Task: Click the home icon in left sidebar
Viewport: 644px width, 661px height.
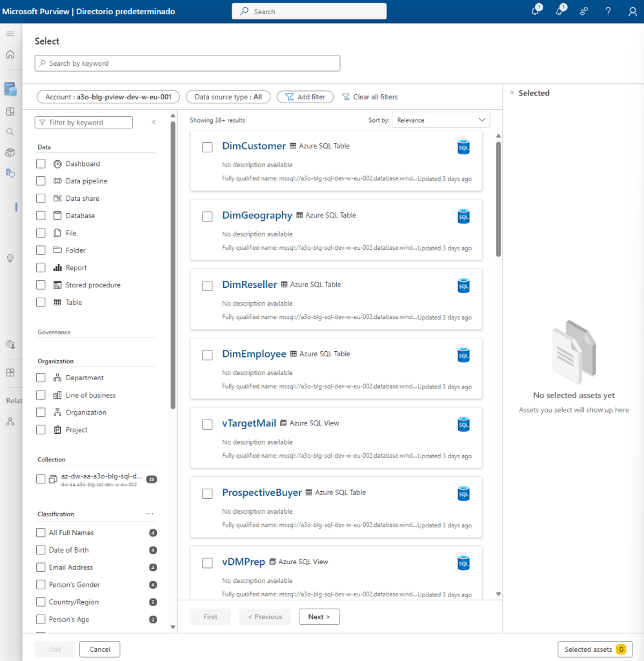Action: (x=10, y=54)
